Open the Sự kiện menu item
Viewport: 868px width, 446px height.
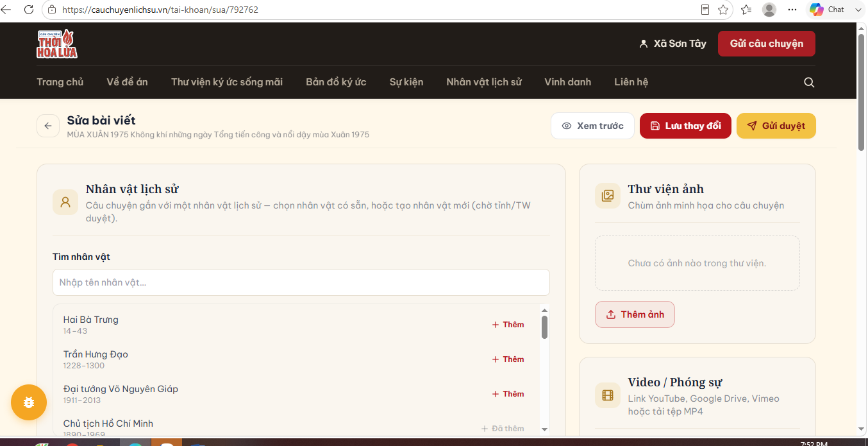(406, 82)
